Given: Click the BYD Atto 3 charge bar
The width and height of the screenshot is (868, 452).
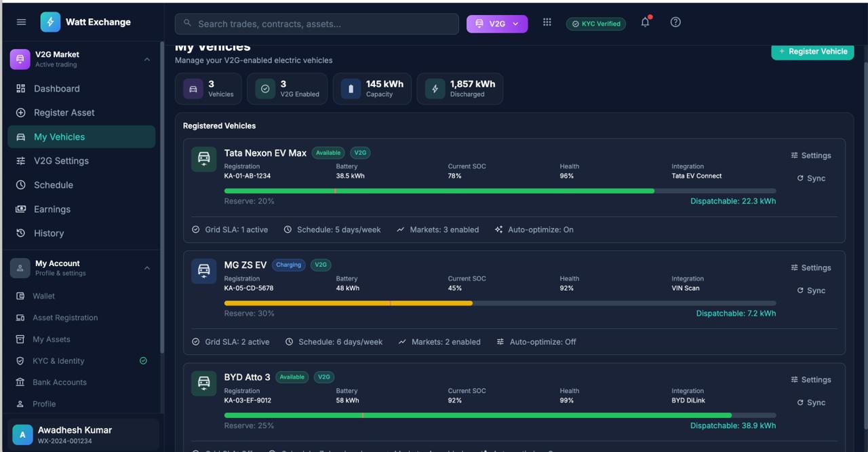Looking at the screenshot, I should pos(500,415).
